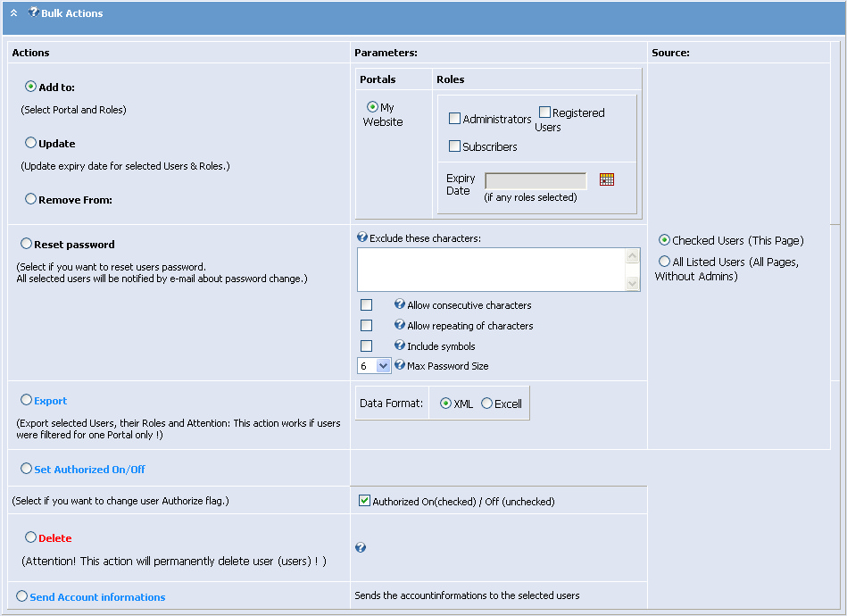Choose the Excell data format
The height and width of the screenshot is (616, 847).
486,403
